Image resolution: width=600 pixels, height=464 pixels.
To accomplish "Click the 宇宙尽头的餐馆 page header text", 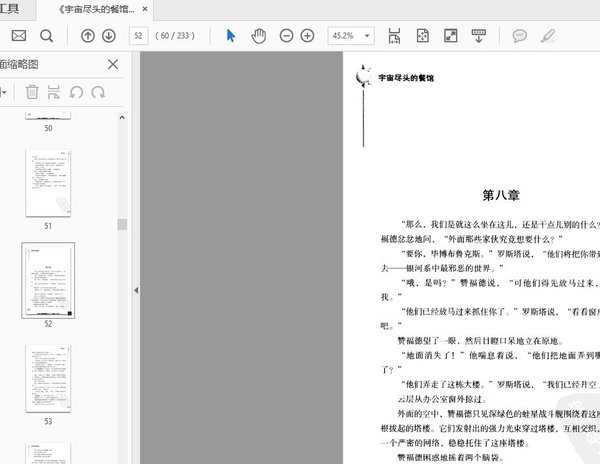I will [406, 78].
